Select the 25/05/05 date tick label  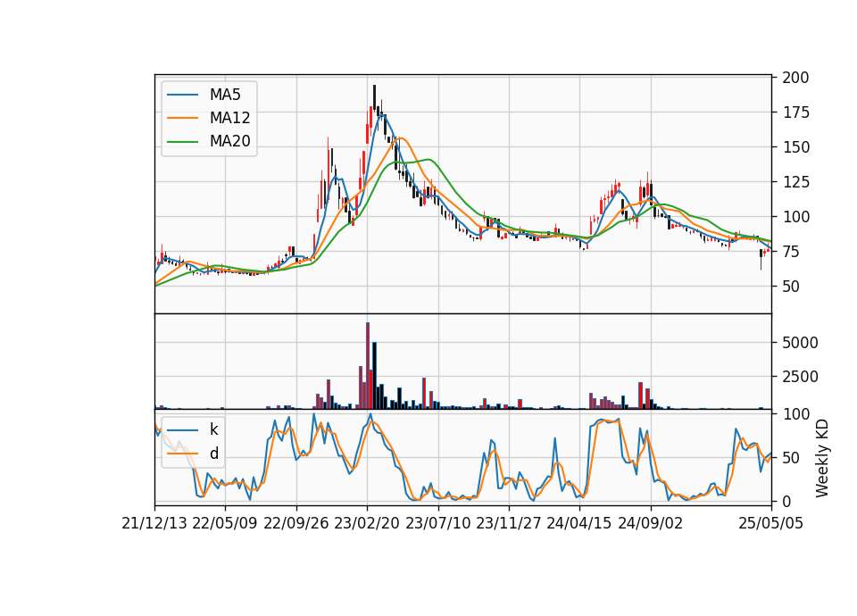[x=770, y=523]
